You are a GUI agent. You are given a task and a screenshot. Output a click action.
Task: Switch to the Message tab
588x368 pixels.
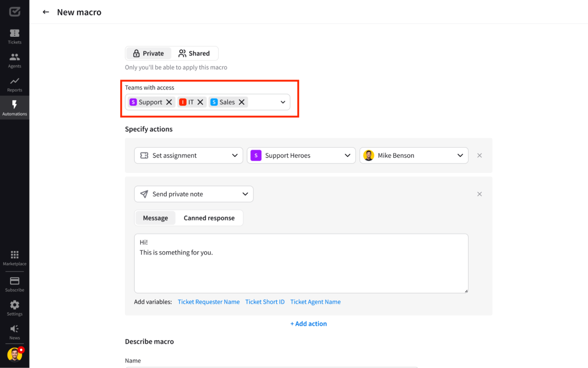(x=155, y=218)
